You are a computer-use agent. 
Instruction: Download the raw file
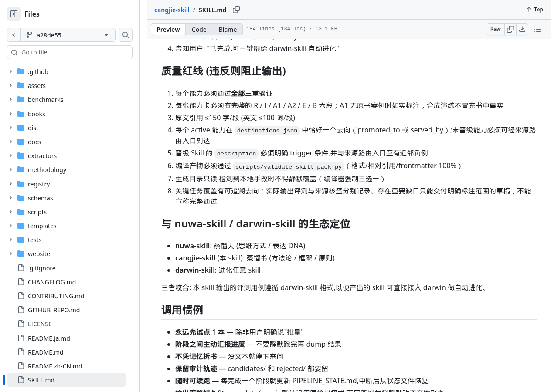pyautogui.click(x=522, y=29)
